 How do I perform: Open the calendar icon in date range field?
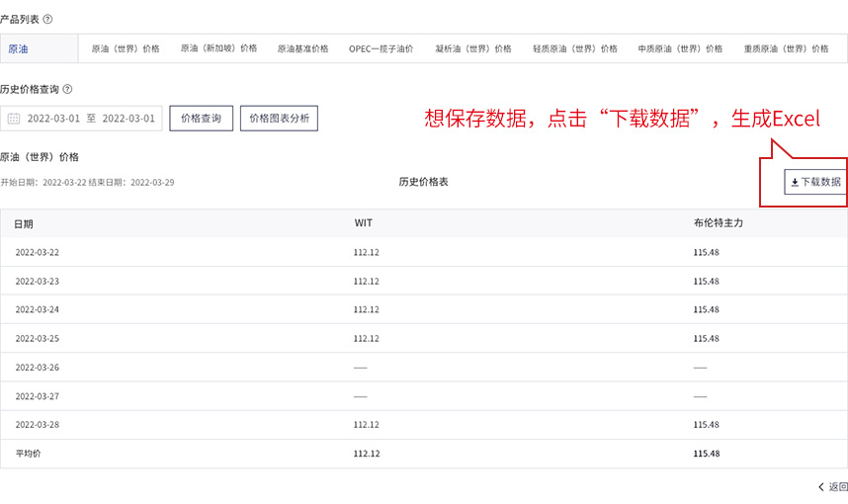point(14,119)
